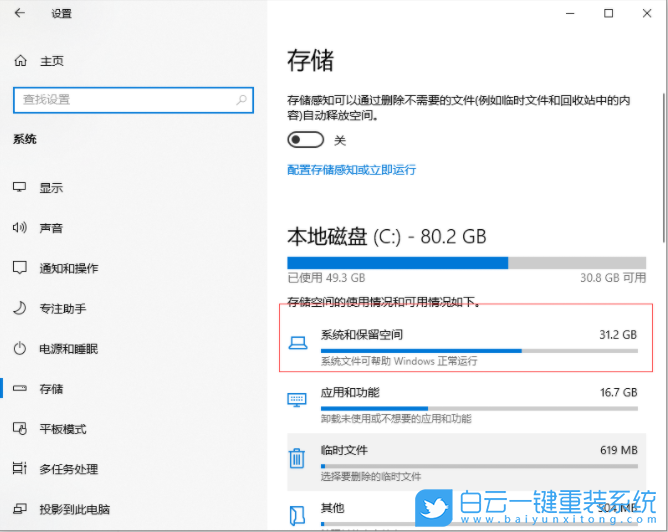The height and width of the screenshot is (532, 668).
Task: Go to 声音 settings page
Action: point(51,228)
